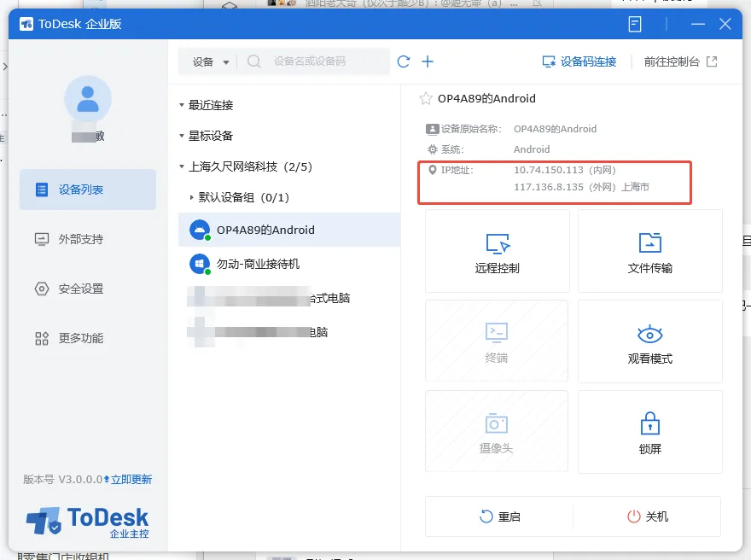This screenshot has height=560, width=751.
Task: Select OP4A89的Android in device list
Action: (289, 230)
